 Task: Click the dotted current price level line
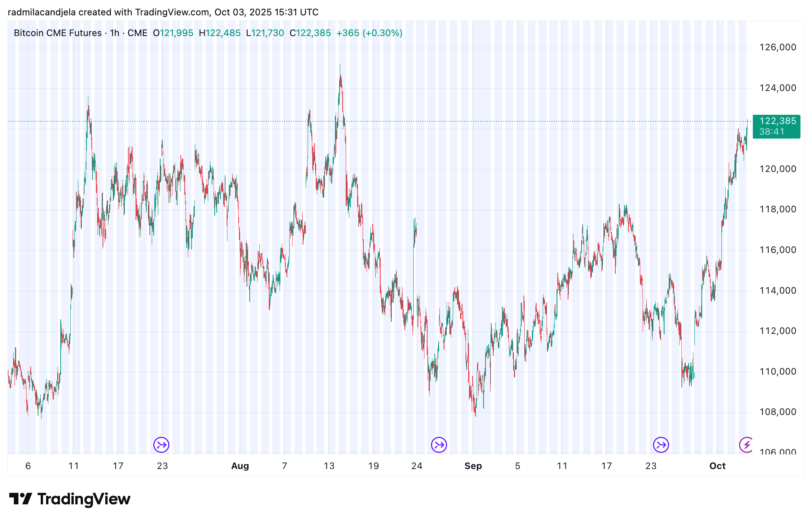(384, 121)
